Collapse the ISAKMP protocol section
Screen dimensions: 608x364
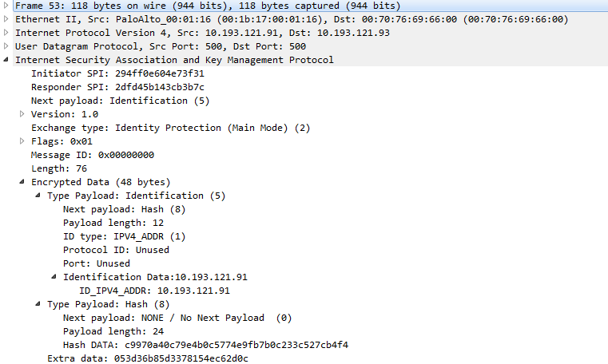coord(7,60)
